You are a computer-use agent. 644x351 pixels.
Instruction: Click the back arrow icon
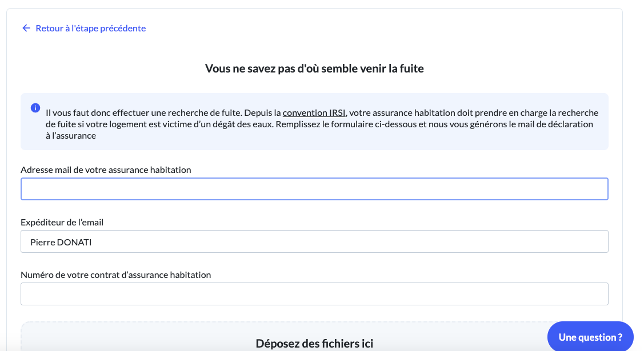click(26, 28)
